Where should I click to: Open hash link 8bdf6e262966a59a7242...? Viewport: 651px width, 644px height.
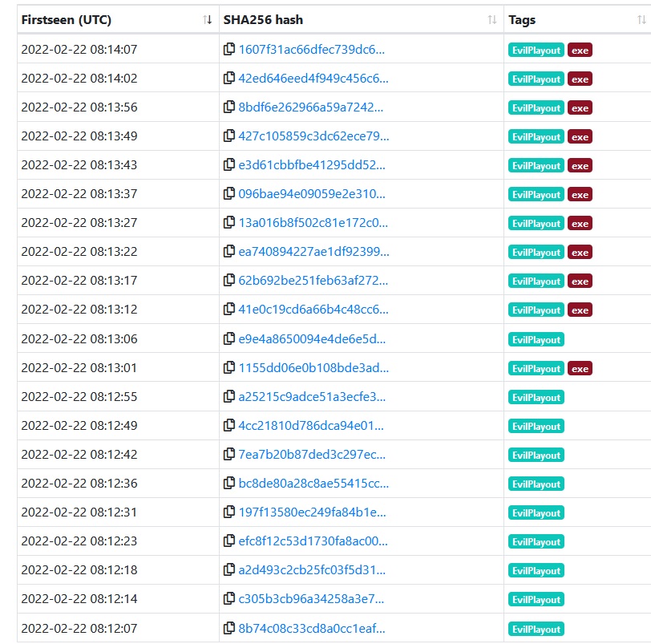point(310,107)
